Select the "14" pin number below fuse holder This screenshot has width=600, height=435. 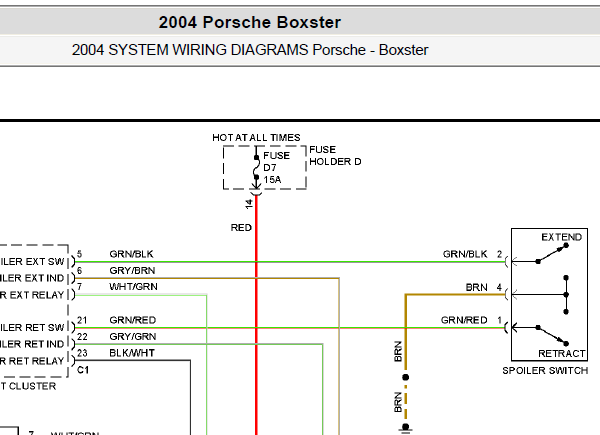click(x=249, y=204)
